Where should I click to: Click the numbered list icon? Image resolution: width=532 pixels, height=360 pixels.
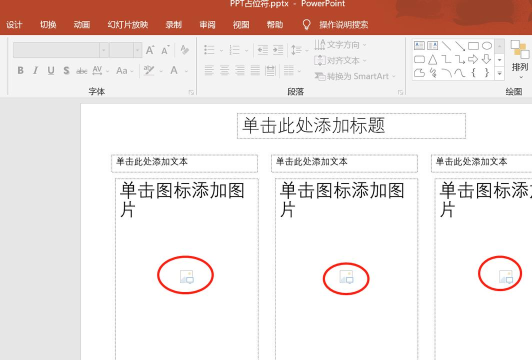click(235, 50)
